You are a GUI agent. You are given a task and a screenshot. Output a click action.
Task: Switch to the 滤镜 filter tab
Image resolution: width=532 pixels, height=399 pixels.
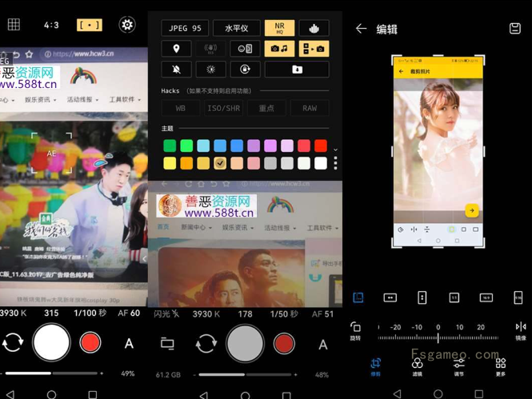pos(417,367)
